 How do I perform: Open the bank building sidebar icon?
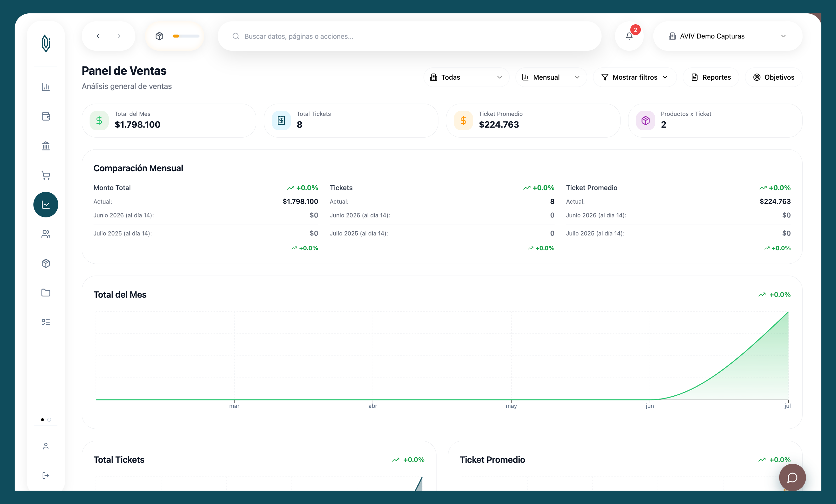46,146
